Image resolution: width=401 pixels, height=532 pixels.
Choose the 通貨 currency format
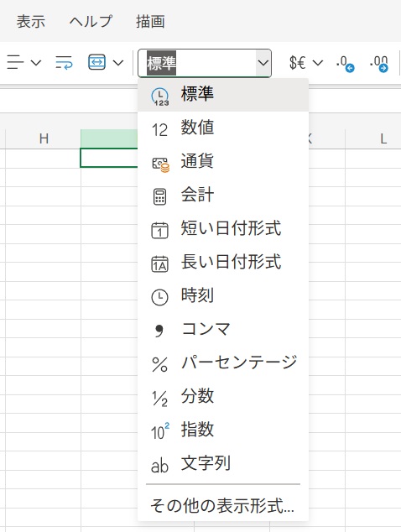click(x=223, y=162)
